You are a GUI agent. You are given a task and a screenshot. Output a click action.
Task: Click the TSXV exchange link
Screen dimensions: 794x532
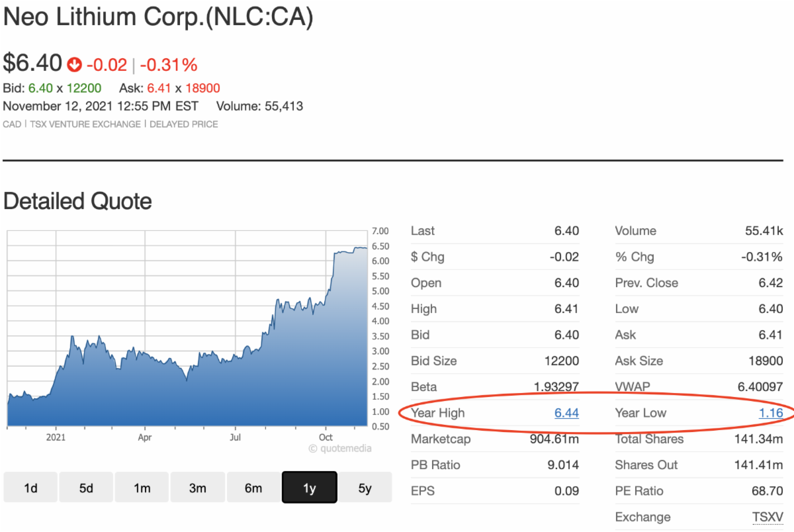pyautogui.click(x=768, y=517)
